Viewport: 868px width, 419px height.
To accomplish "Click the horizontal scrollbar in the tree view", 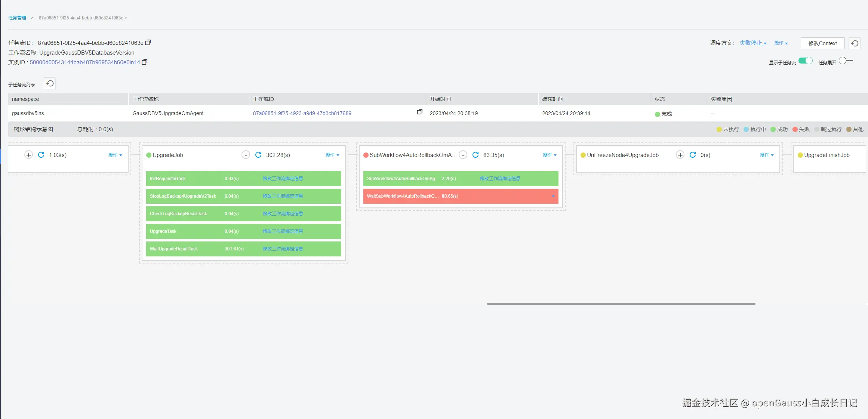I will click(x=621, y=304).
